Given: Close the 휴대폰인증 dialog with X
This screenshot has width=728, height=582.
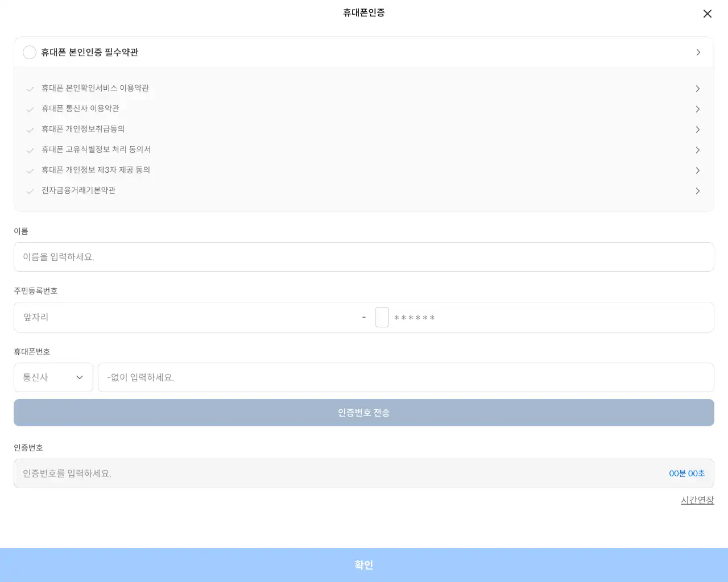Looking at the screenshot, I should [707, 14].
